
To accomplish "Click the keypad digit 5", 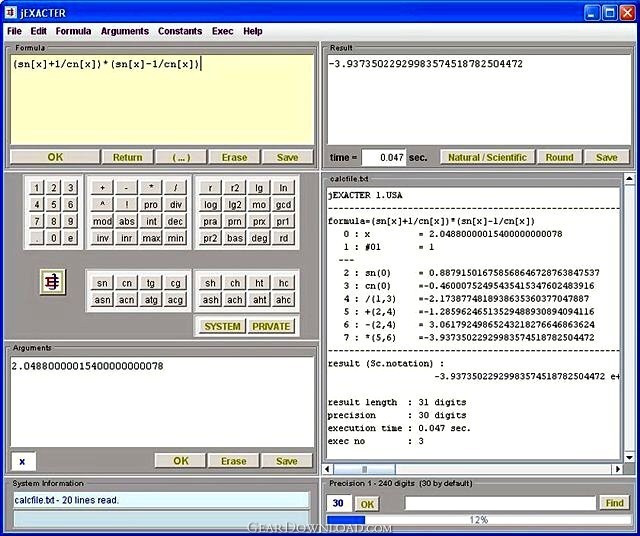I will click(53, 205).
